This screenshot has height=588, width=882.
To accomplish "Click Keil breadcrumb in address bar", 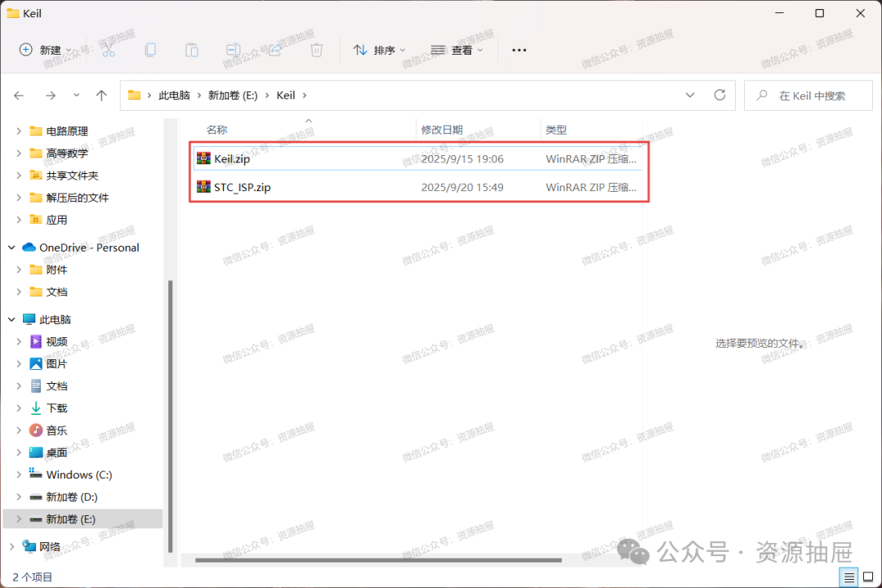I will pyautogui.click(x=286, y=96).
